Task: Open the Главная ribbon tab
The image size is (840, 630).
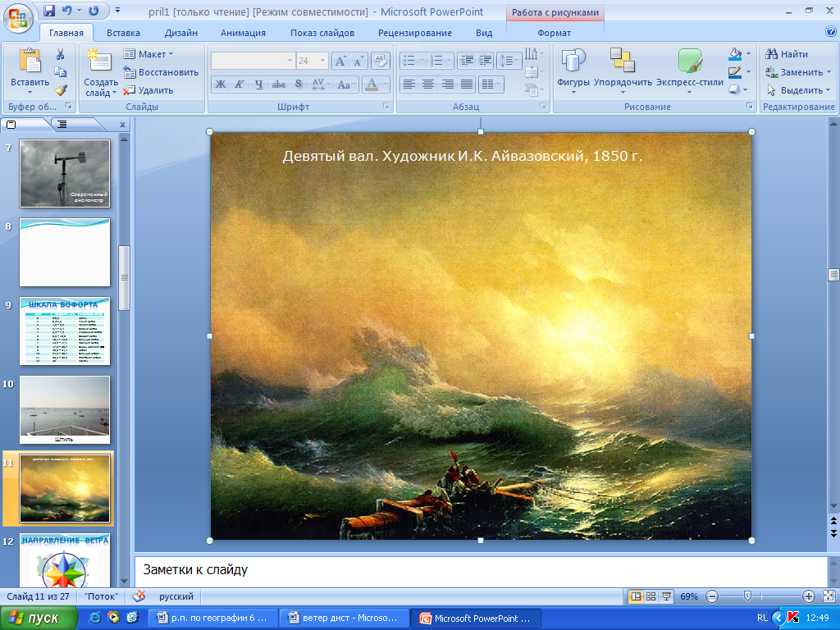Action: tap(66, 33)
